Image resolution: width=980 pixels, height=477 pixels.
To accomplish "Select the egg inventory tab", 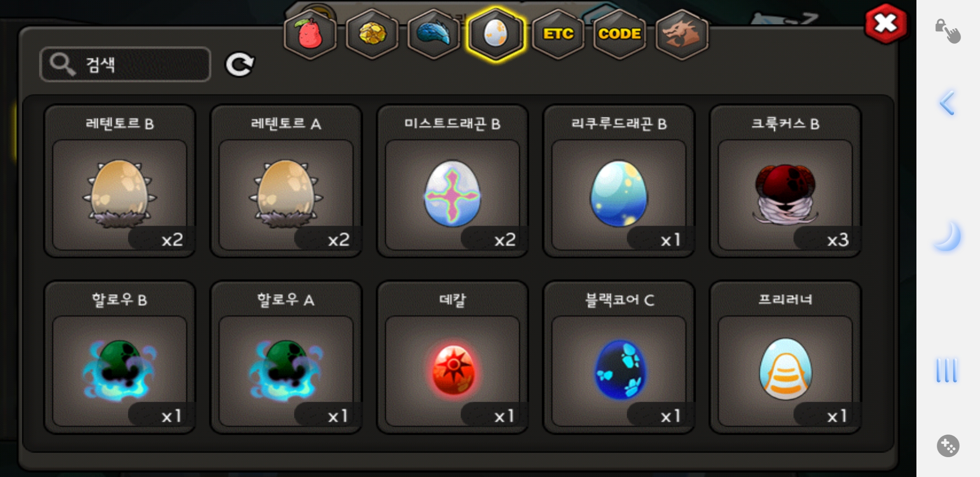I will click(x=496, y=34).
